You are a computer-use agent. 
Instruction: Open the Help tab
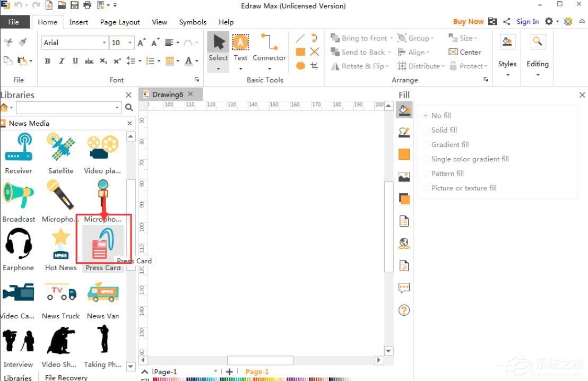click(x=226, y=22)
